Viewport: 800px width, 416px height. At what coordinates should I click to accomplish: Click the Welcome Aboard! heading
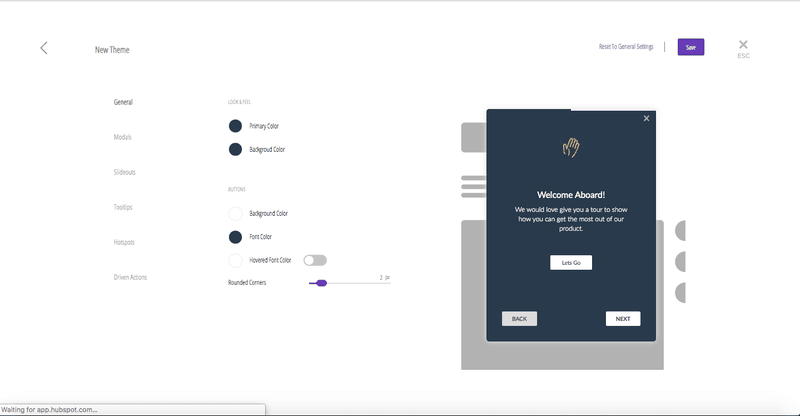tap(571, 194)
